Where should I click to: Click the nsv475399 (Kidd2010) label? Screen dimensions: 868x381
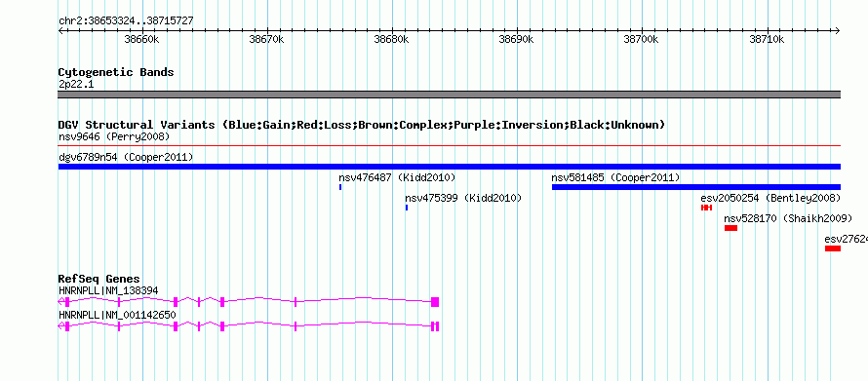click(463, 199)
